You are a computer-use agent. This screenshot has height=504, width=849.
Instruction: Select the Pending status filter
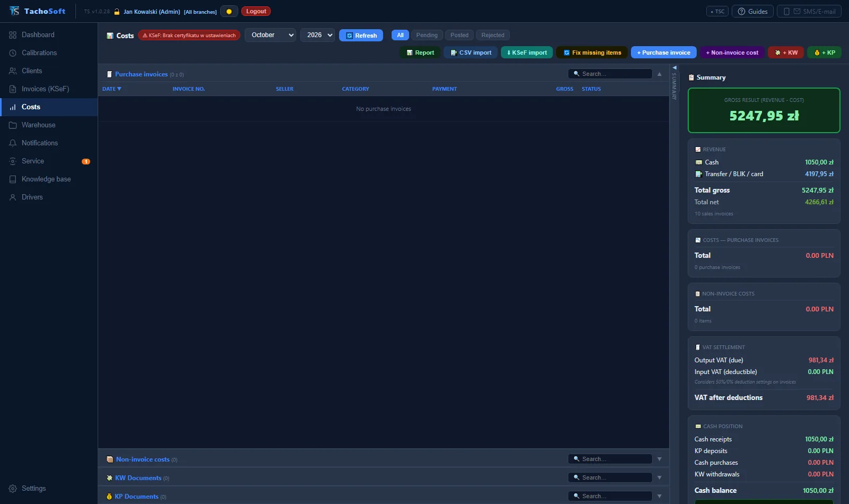[x=427, y=35]
